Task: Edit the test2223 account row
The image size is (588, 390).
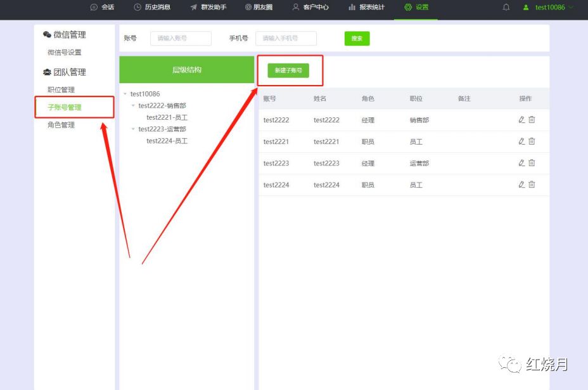Action: point(521,163)
